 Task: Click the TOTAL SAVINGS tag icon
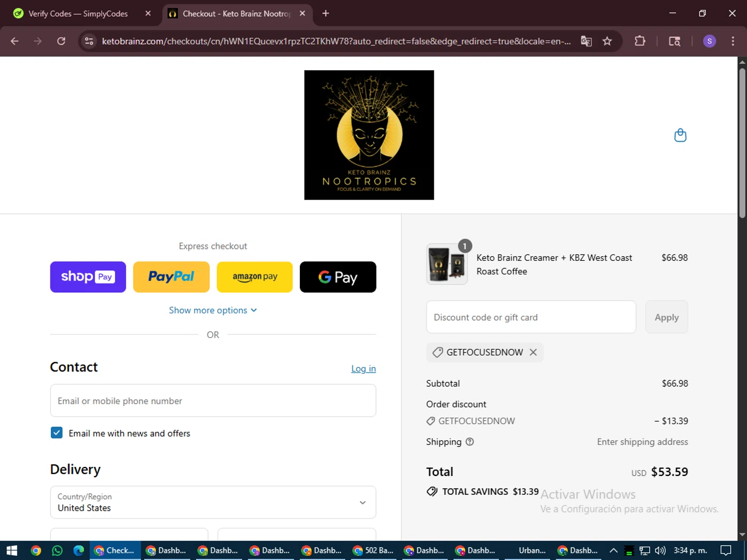(x=432, y=491)
